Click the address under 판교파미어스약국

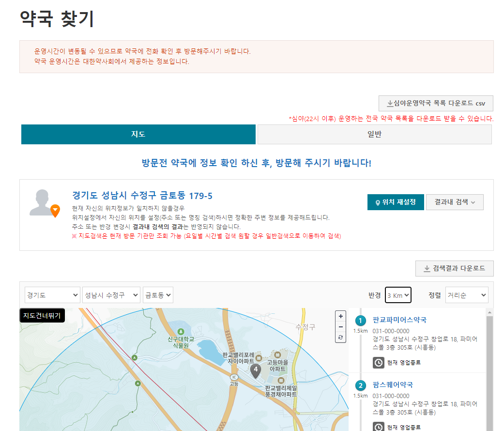[425, 343]
